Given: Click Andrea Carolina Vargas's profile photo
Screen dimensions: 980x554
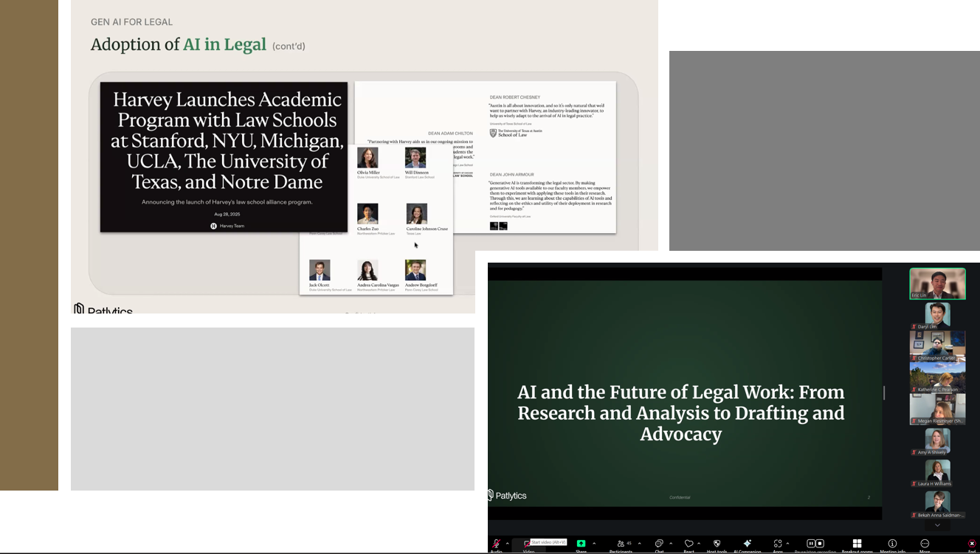Looking at the screenshot, I should [x=367, y=270].
